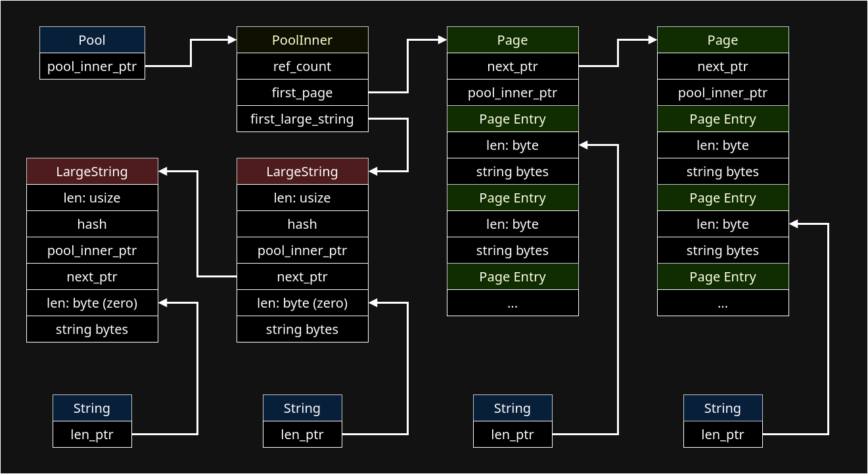Click next_ptr in the rightmost Page box

(x=723, y=66)
